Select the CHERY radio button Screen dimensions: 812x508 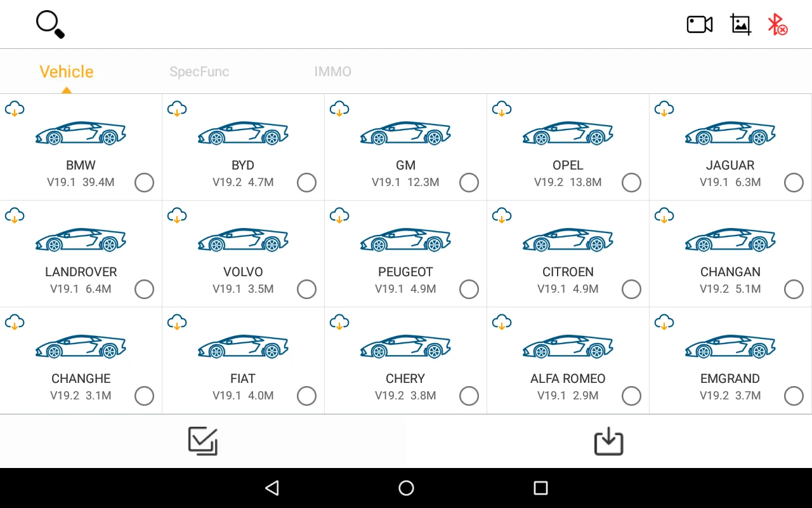pyautogui.click(x=469, y=396)
